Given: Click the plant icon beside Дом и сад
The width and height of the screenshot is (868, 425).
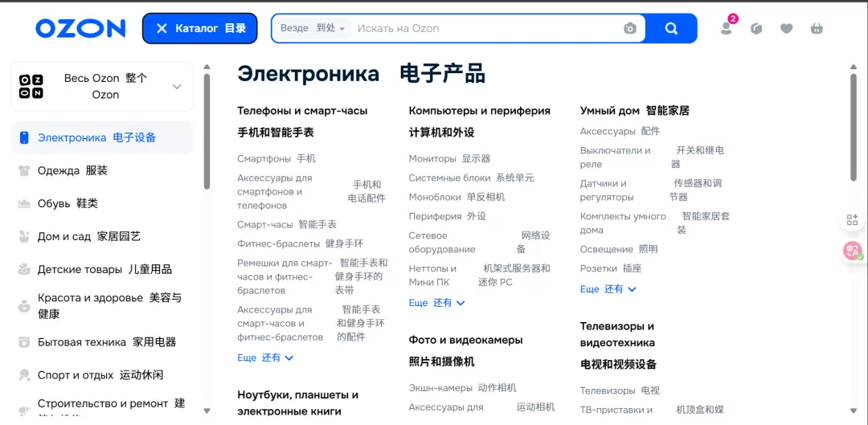Looking at the screenshot, I should pyautogui.click(x=24, y=237).
